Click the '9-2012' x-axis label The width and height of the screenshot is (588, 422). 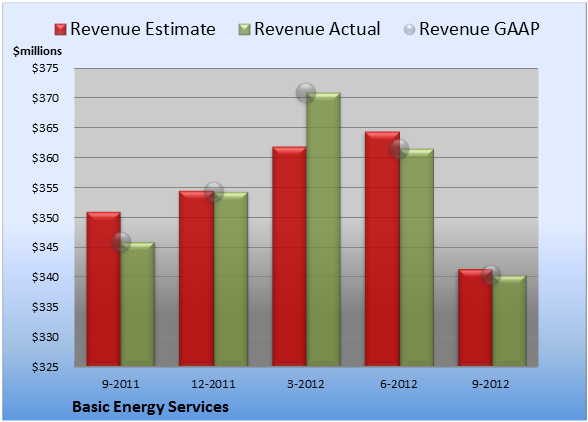(x=491, y=384)
